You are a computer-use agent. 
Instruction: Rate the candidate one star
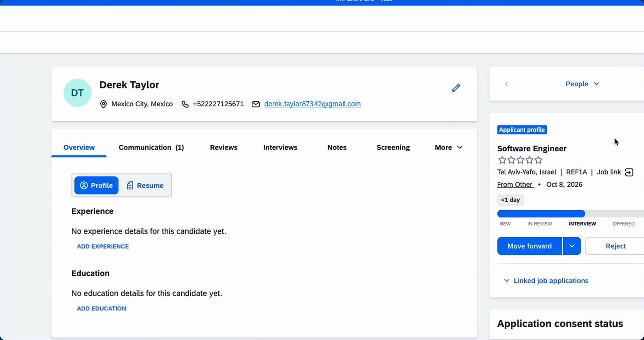tap(502, 160)
